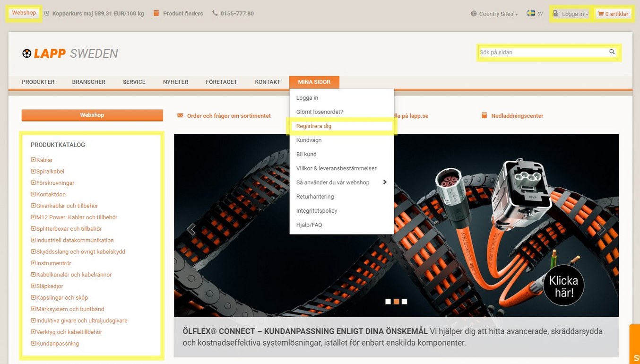
Task: Open Verktyg och kabeltillbehör category
Action: (69, 332)
